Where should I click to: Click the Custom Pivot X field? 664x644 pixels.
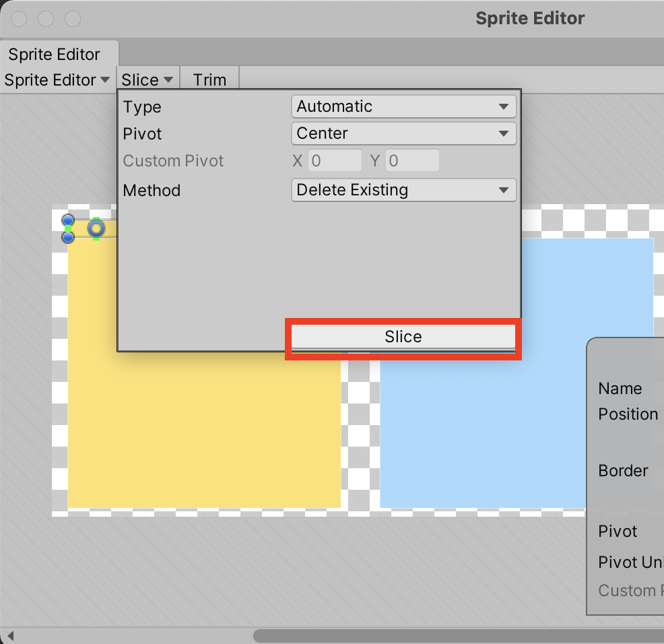(335, 160)
